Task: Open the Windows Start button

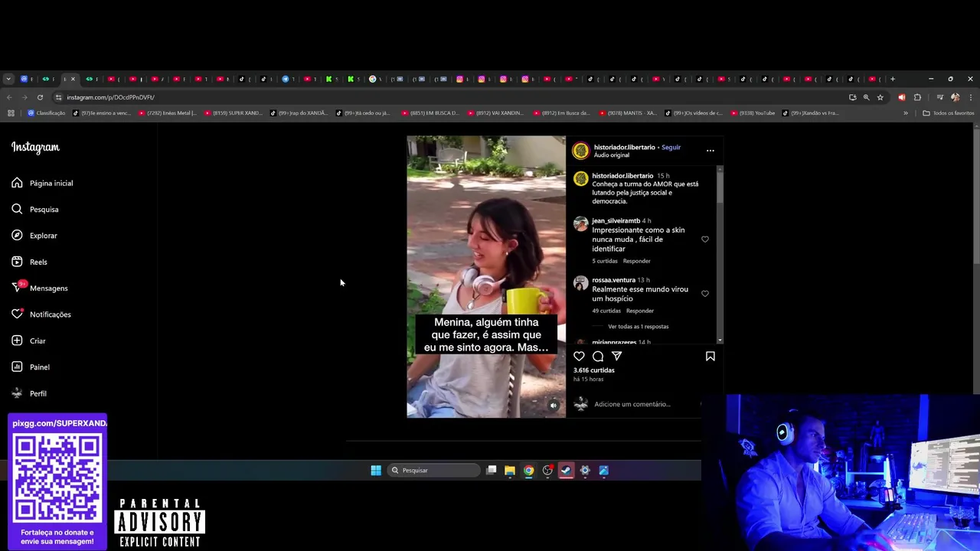Action: [376, 471]
